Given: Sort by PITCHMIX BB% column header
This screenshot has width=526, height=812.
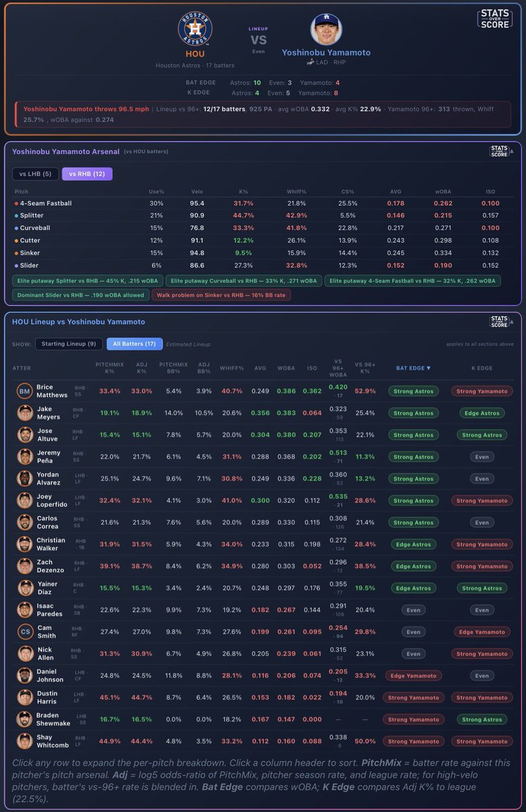Looking at the screenshot, I should click(173, 368).
